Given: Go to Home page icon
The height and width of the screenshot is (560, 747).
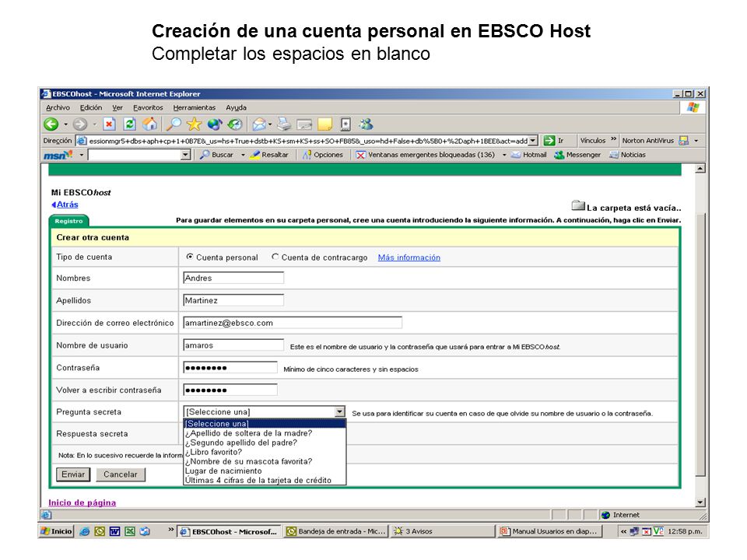Looking at the screenshot, I should pyautogui.click(x=149, y=124).
